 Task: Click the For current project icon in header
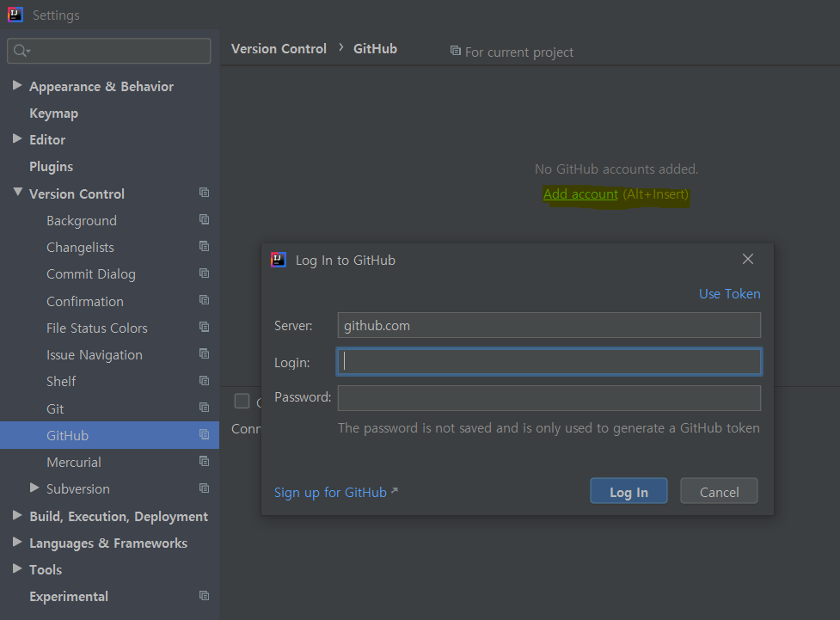pyautogui.click(x=456, y=51)
